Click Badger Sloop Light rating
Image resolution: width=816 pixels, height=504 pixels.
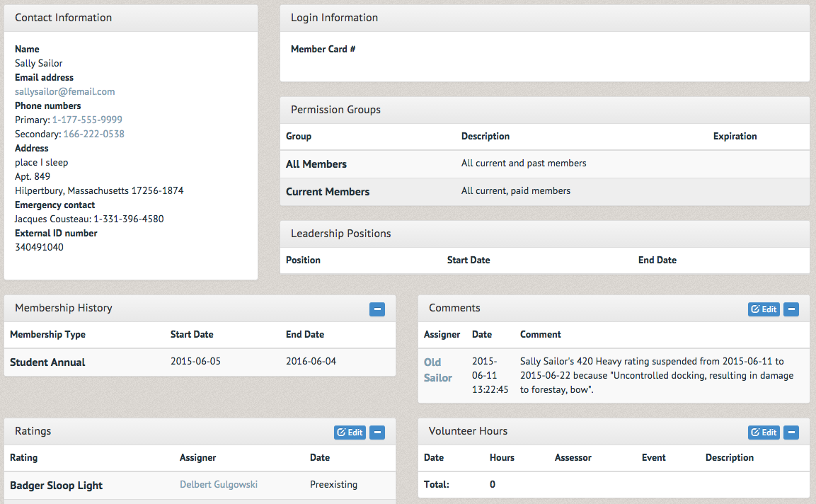point(56,486)
